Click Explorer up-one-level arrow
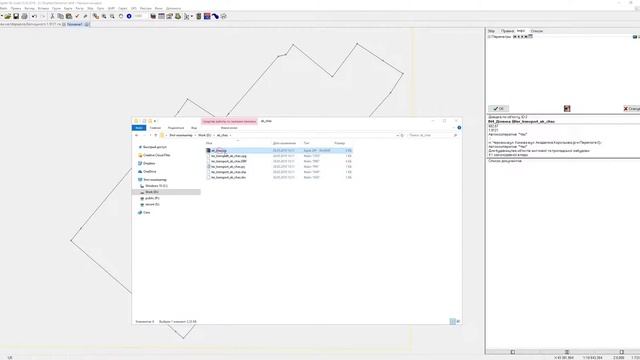The height and width of the screenshot is (360, 640). click(x=156, y=135)
